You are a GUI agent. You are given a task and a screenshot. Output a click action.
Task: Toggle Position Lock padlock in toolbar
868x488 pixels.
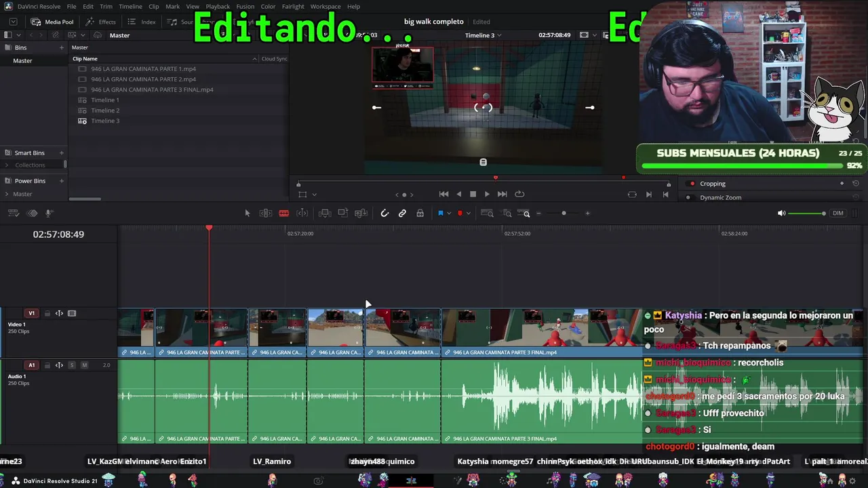[420, 213]
